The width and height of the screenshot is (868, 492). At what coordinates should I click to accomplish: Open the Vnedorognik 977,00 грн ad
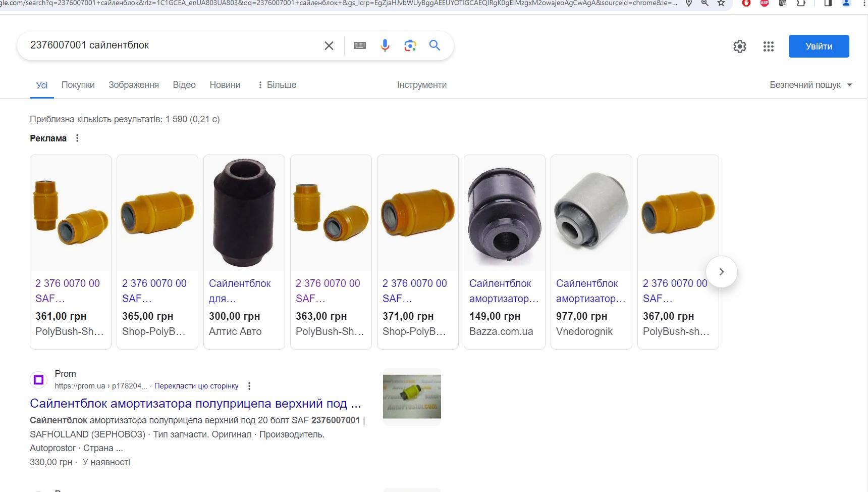591,252
